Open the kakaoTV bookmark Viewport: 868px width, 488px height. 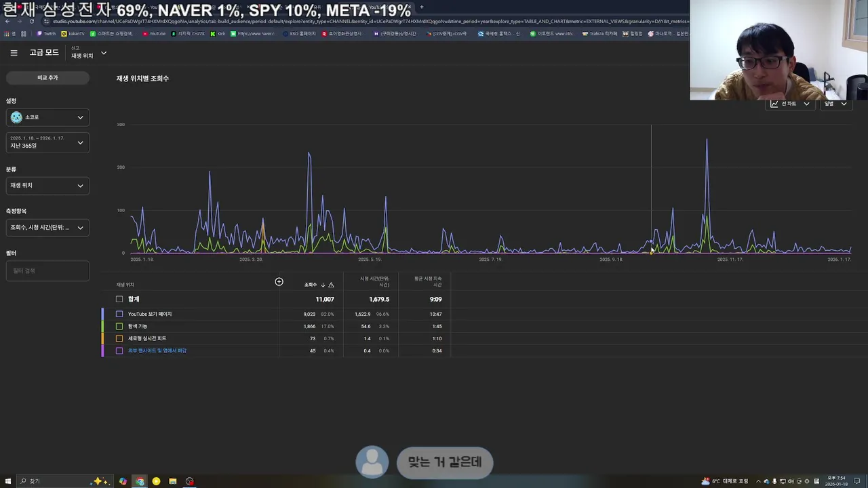(x=73, y=33)
